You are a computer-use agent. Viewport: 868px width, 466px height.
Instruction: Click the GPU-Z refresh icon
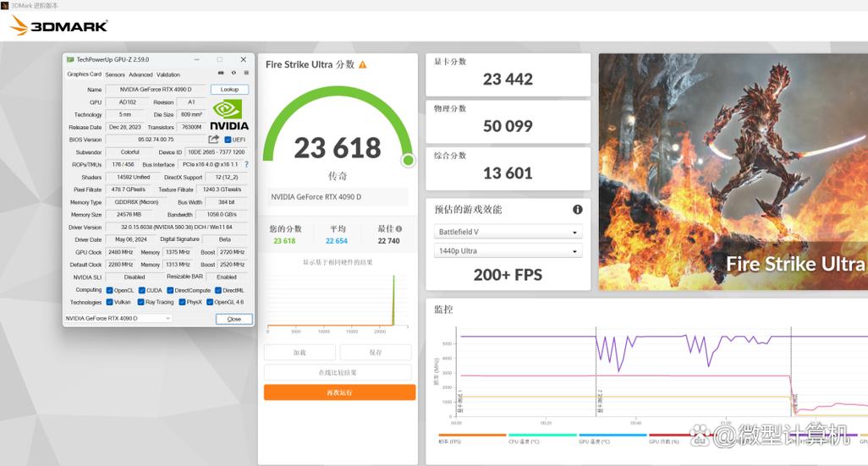point(233,74)
